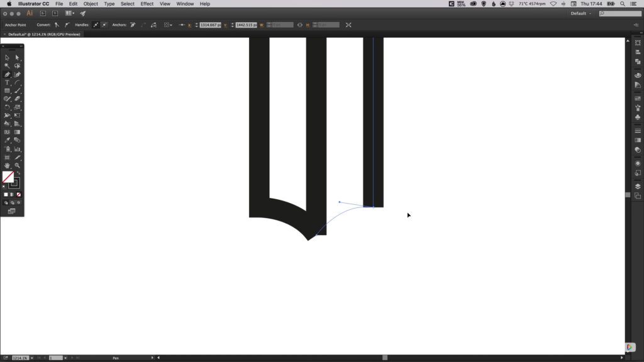Swap fill and stroke colors
This screenshot has width=644, height=362.
(18, 173)
